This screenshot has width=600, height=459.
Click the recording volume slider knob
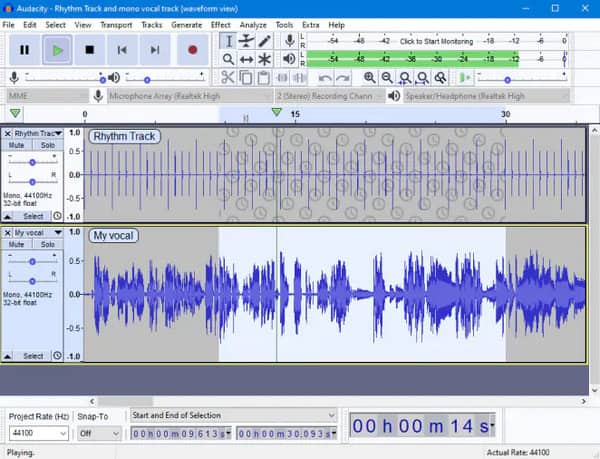pos(103,80)
